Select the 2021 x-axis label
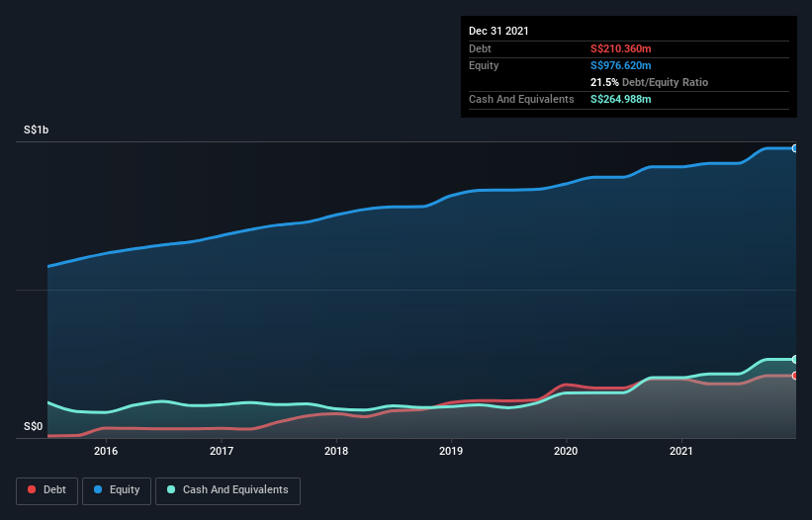The image size is (812, 520). click(681, 451)
